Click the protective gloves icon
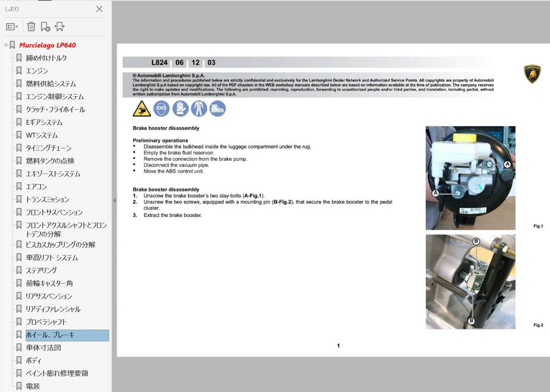The height and width of the screenshot is (392, 550). click(x=180, y=109)
